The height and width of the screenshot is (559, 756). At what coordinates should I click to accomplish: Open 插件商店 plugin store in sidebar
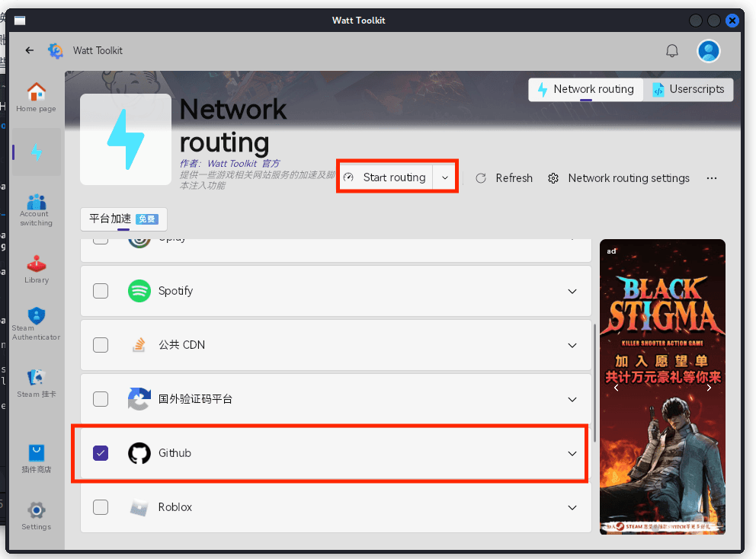tap(36, 458)
